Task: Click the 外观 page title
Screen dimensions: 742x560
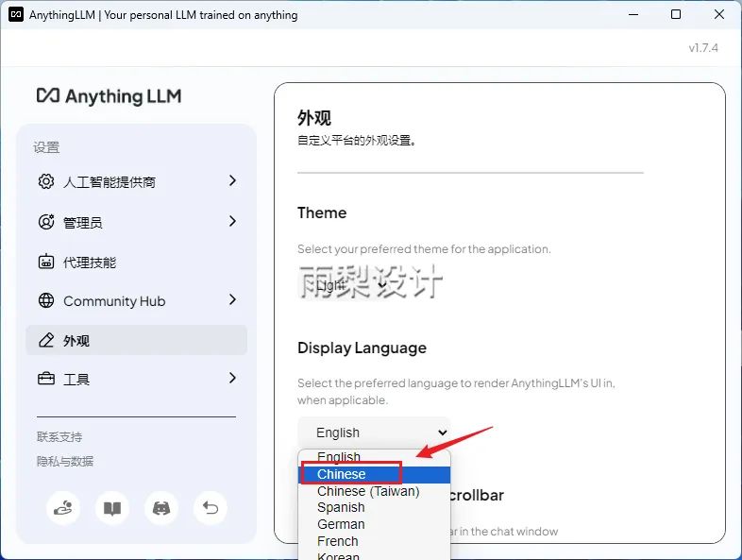Action: point(314,118)
